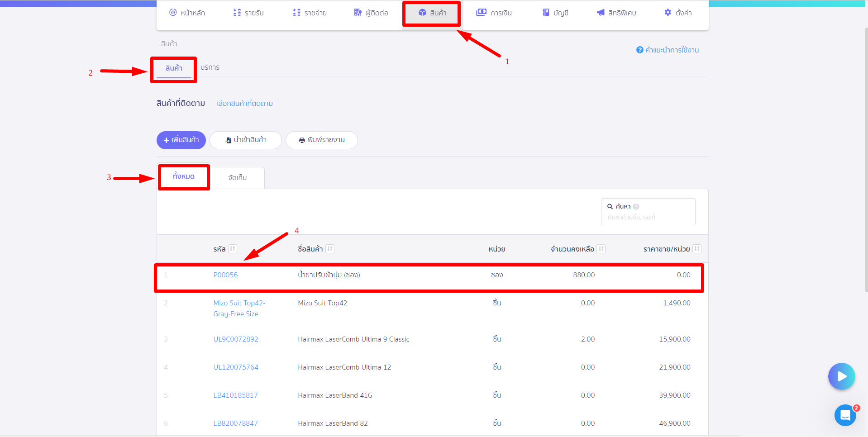
Task: Switch to the บริการ services tab
Action: 210,67
